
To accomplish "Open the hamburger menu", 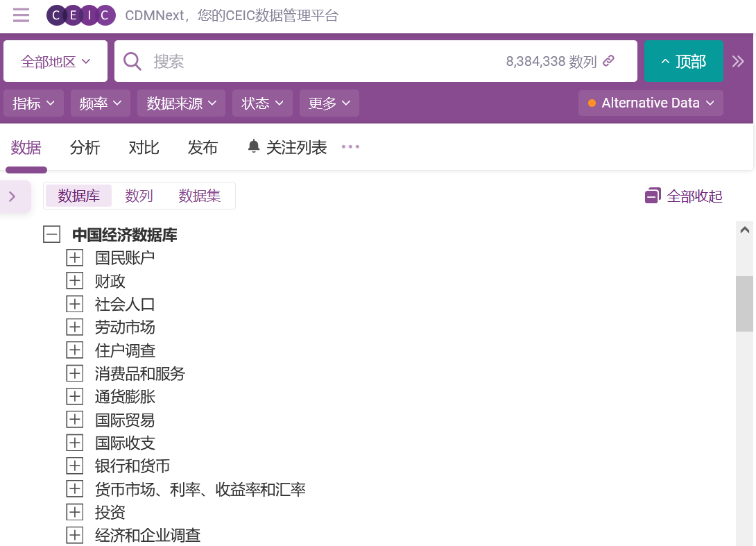I will (x=21, y=15).
